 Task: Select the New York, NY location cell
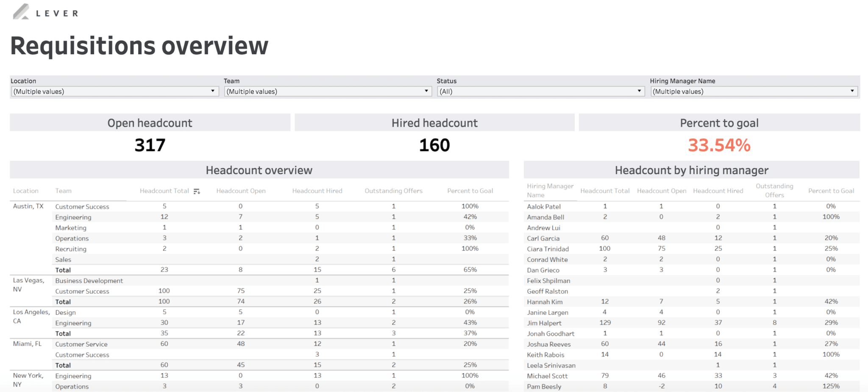point(28,380)
